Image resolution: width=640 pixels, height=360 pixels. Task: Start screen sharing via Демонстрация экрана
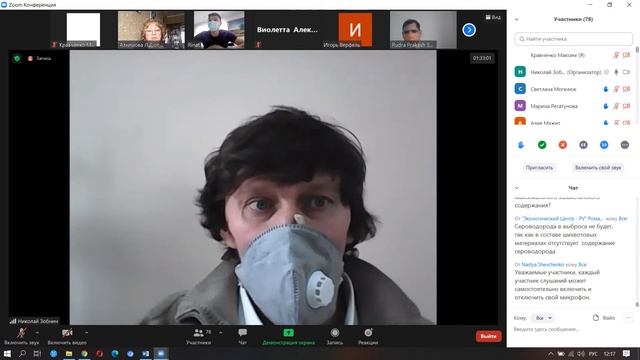288,336
